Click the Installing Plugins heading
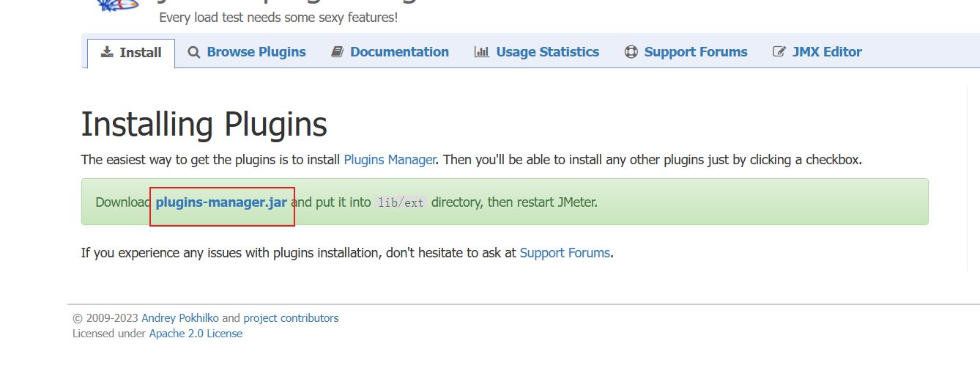Screen dimensions: 980x382 (204, 125)
